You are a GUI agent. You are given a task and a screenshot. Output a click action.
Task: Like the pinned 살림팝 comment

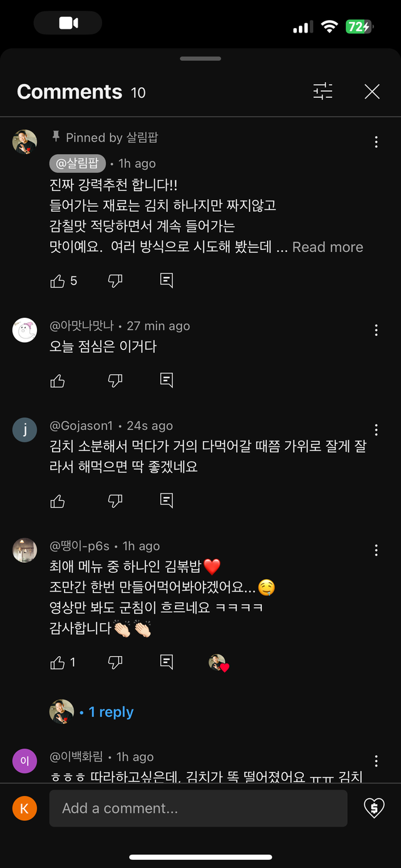tap(58, 281)
